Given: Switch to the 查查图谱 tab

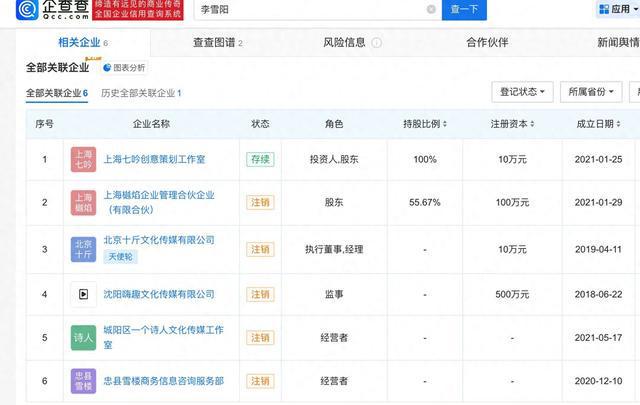Looking at the screenshot, I should [217, 43].
